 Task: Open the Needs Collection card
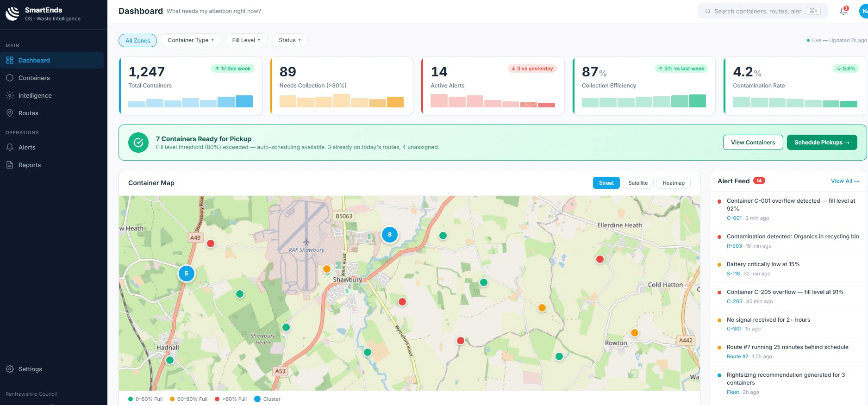[x=342, y=86]
